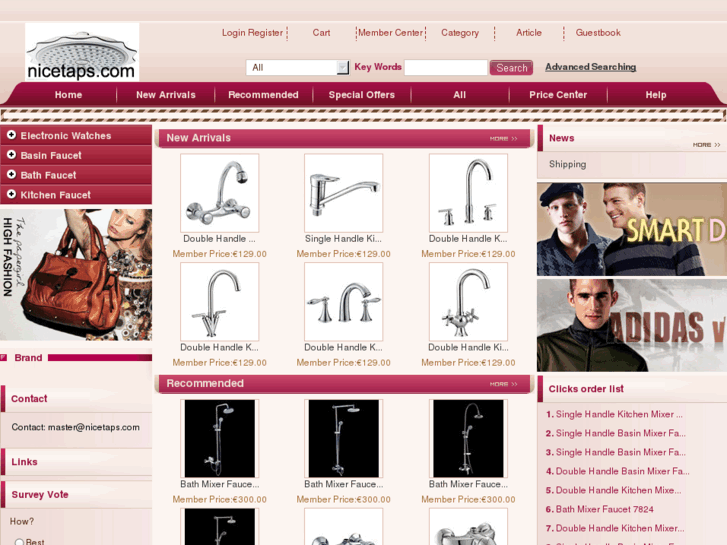Click the Basin Faucet category label
727x545 pixels.
[x=51, y=155]
